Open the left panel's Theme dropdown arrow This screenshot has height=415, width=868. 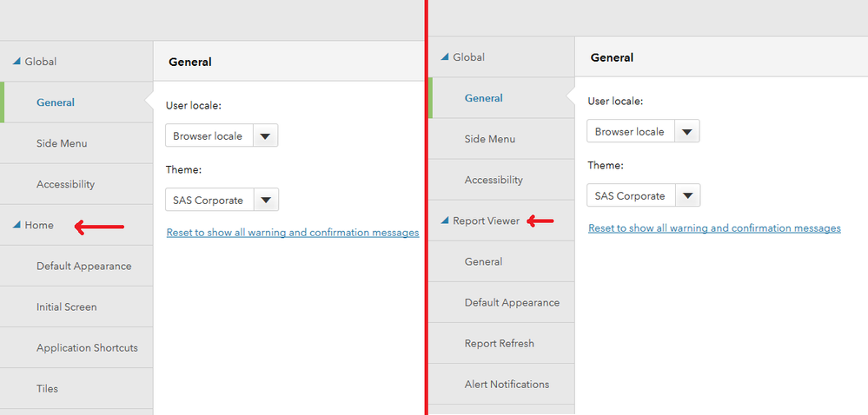tap(266, 201)
